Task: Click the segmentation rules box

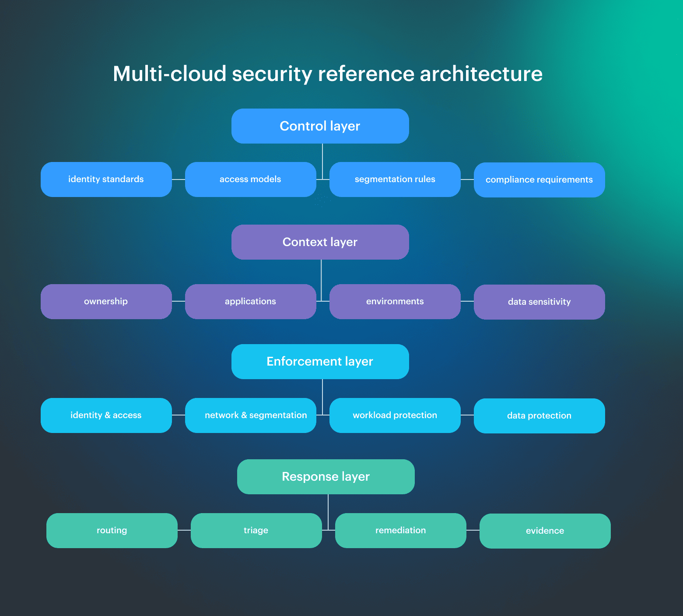Action: 394,179
